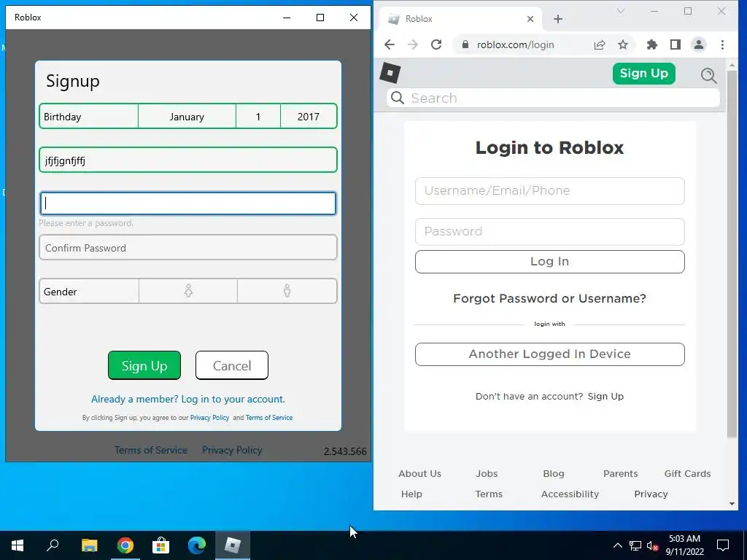Screen dimensions: 747x560
Task: Bookmark this page with the star icon
Action: 623,44
